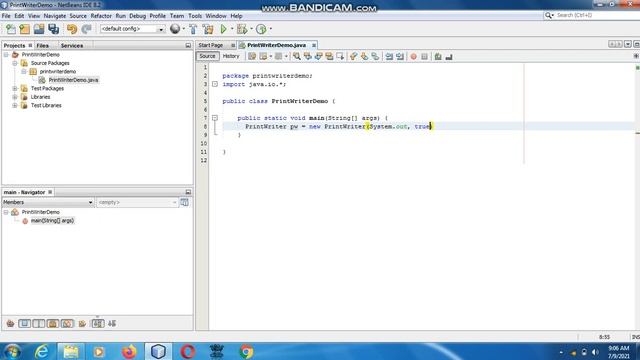
Task: Click the Build Project hammer icon
Action: (193, 29)
